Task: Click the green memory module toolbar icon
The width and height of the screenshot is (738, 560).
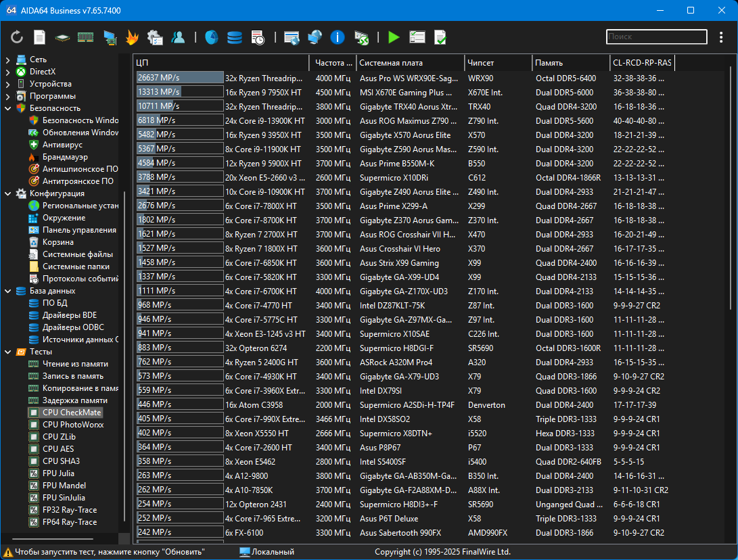Action: coord(85,37)
